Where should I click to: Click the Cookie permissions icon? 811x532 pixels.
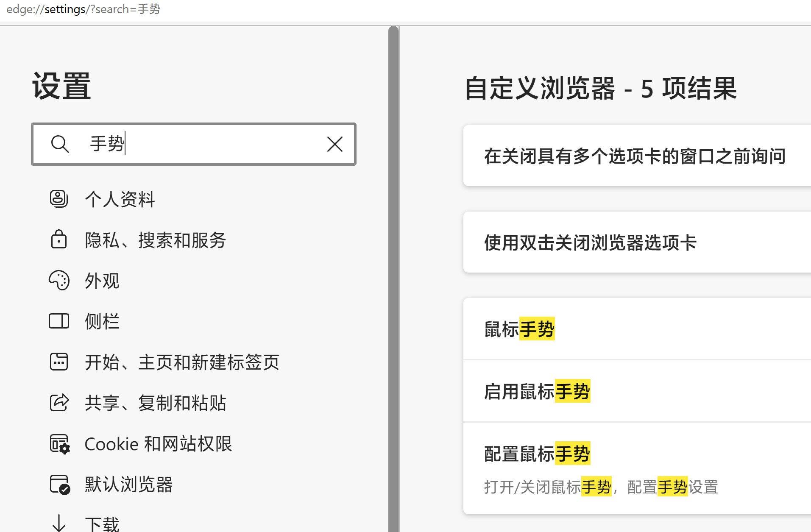pos(60,444)
